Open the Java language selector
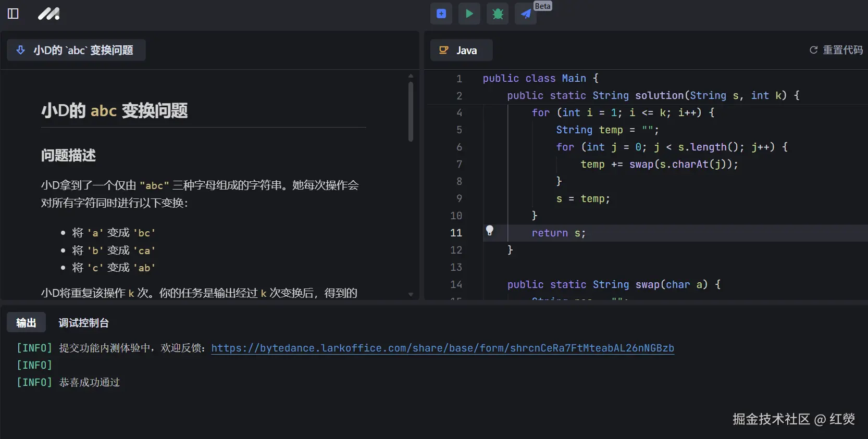This screenshot has height=439, width=868. point(461,50)
